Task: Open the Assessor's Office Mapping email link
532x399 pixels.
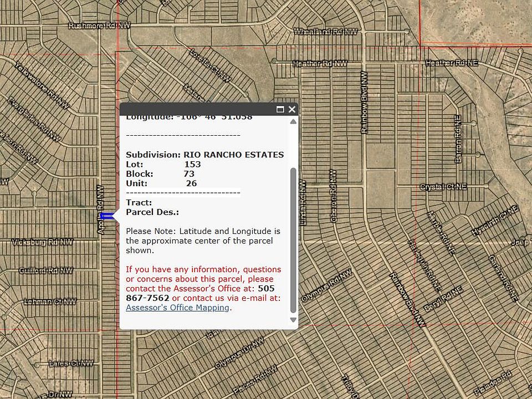Action: point(177,308)
